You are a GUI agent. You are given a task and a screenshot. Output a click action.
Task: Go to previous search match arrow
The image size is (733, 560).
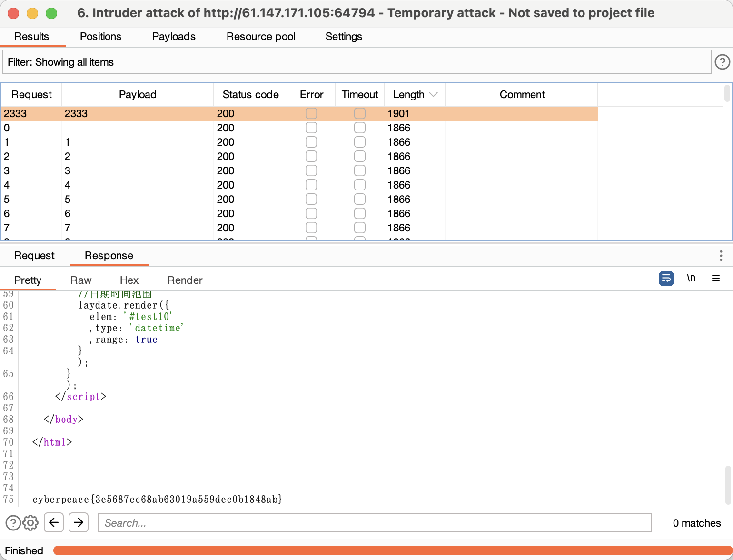click(54, 522)
